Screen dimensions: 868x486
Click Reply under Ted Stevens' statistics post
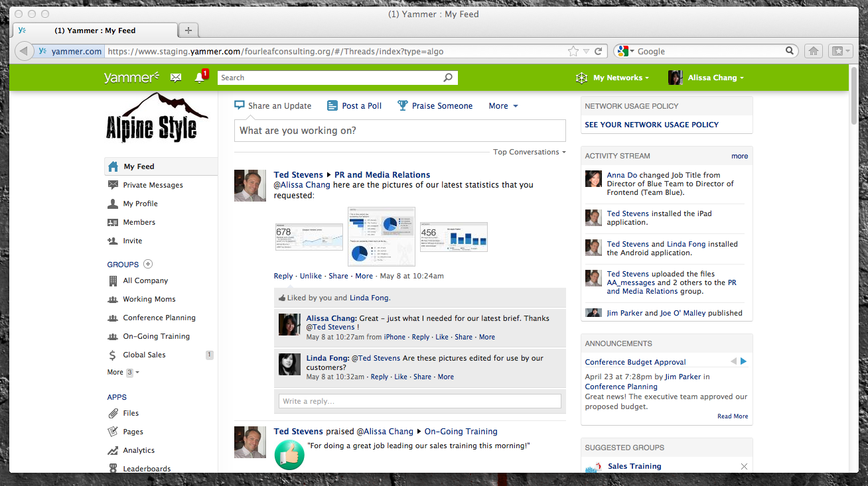click(283, 276)
